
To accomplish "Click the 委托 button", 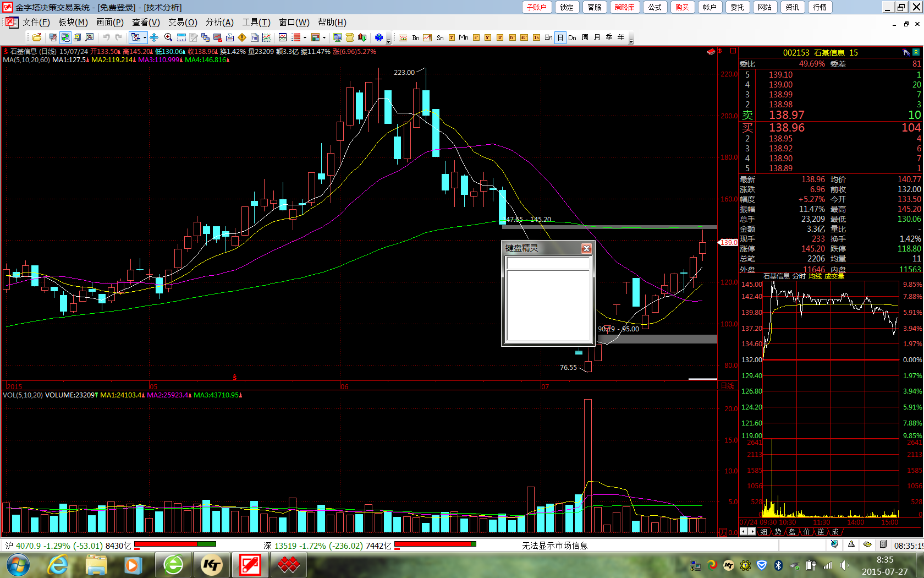I will click(737, 7).
